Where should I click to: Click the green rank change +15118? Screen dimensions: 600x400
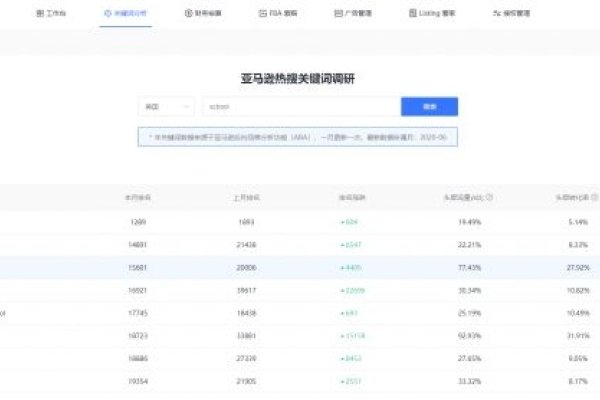coord(352,336)
